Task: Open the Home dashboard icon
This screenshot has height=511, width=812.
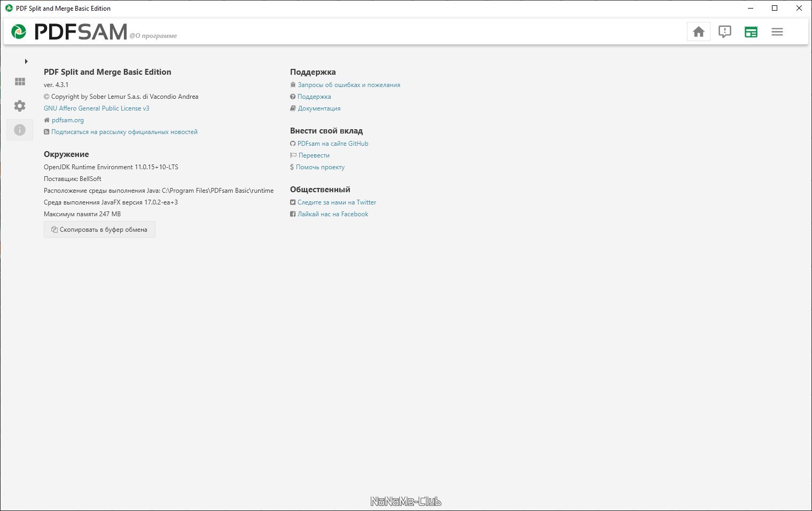Action: [698, 32]
